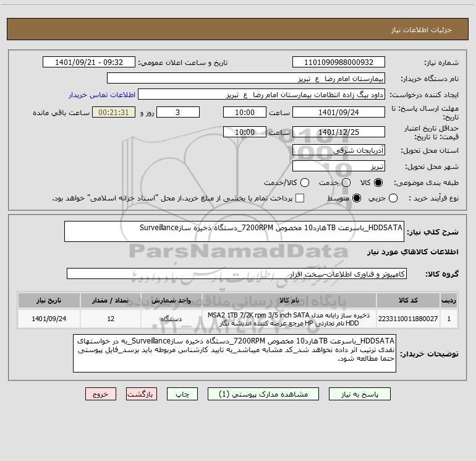Click the response deadline hour 10:00 field

tap(245, 112)
